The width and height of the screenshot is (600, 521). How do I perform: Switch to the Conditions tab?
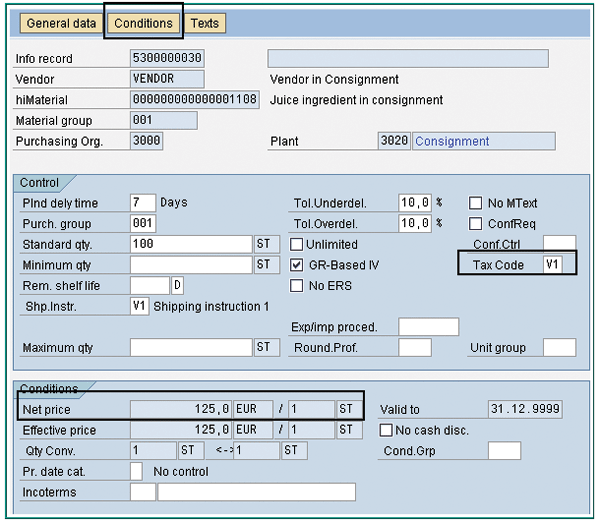(x=143, y=23)
